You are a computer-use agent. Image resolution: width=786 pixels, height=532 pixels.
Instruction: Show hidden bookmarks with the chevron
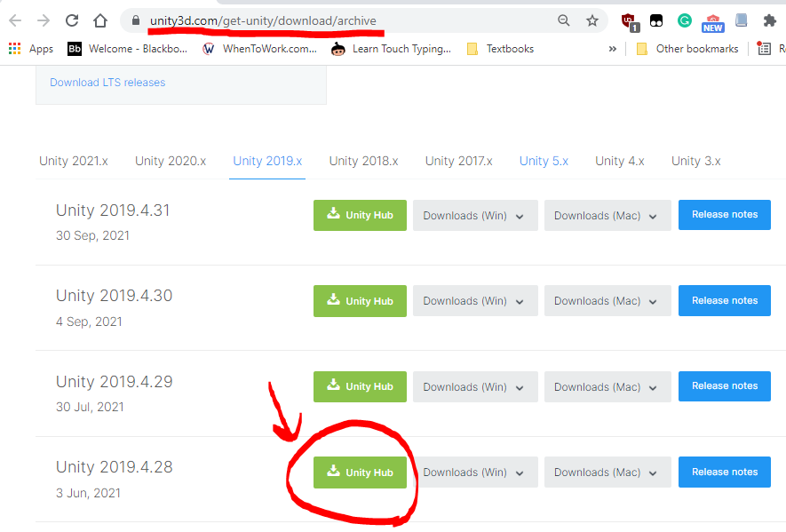click(x=613, y=49)
